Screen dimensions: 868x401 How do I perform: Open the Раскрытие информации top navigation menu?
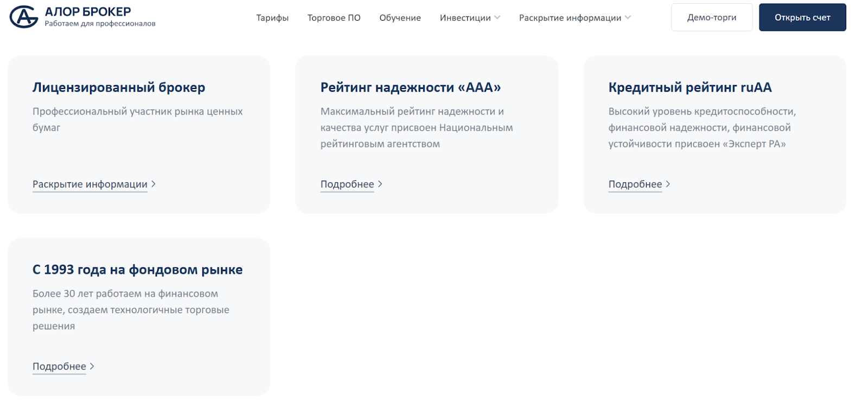click(570, 18)
